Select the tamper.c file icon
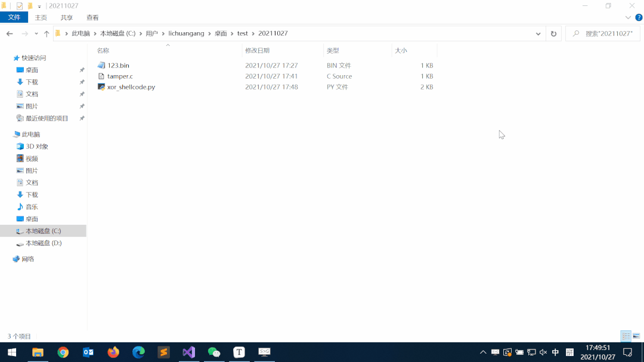The width and height of the screenshot is (644, 362). coord(101,76)
